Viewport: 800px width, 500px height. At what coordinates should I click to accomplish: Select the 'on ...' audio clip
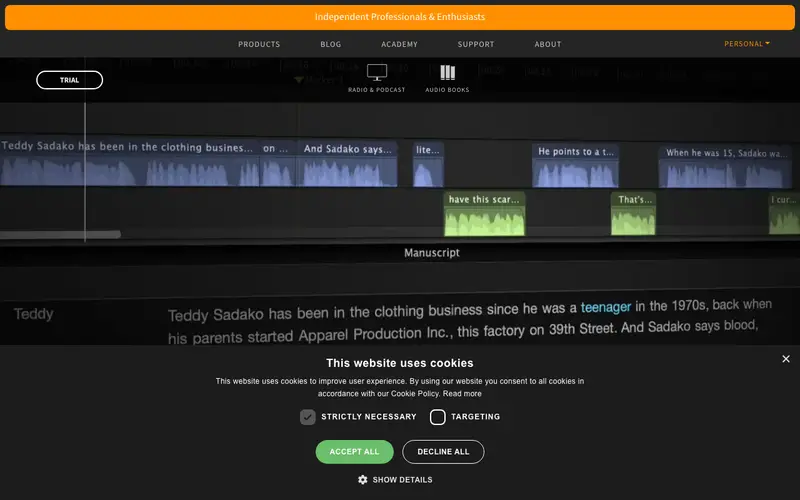pyautogui.click(x=278, y=163)
